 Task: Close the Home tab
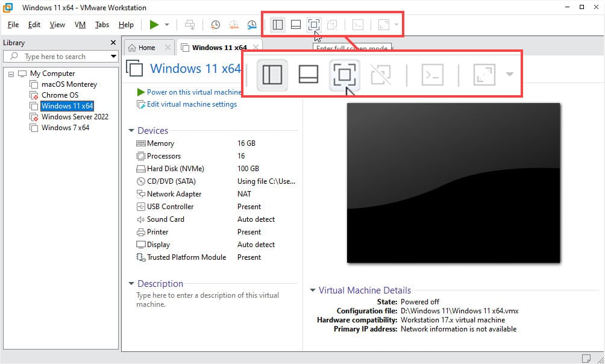[168, 48]
